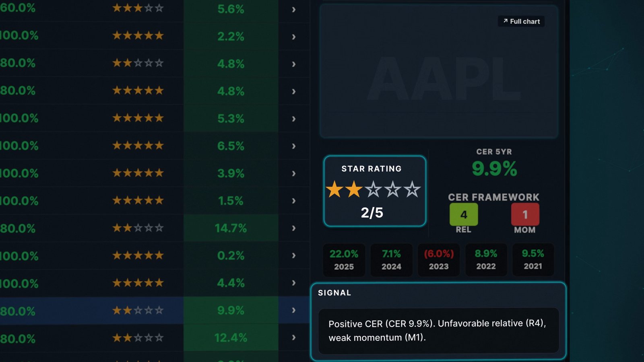644x362 pixels.
Task: Click star rating in the 2.2% row
Action: coord(138,36)
